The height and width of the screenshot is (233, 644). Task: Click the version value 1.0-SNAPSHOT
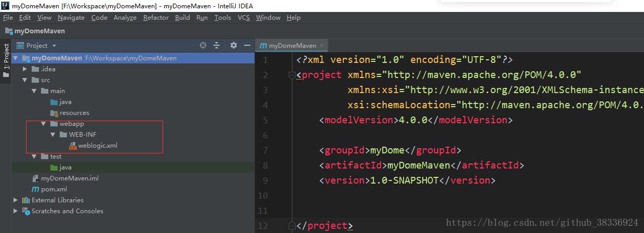[x=404, y=180]
